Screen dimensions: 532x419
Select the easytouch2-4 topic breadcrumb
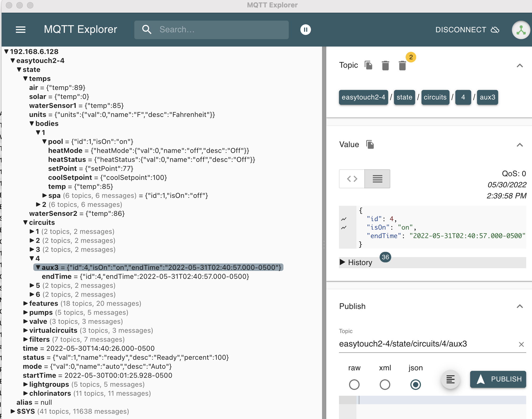(363, 97)
